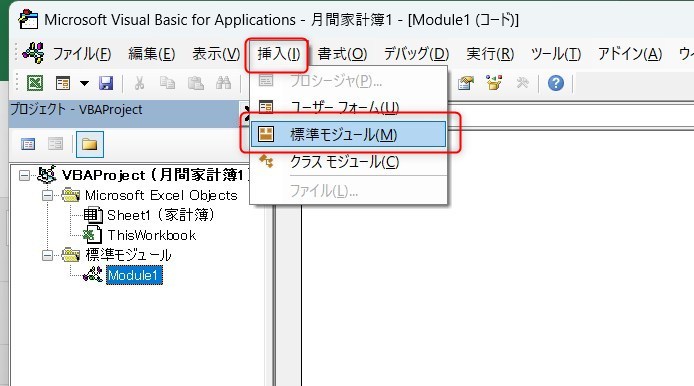
Task: Select Sheet1 (家計簿) in project tree
Action: pyautogui.click(x=161, y=215)
